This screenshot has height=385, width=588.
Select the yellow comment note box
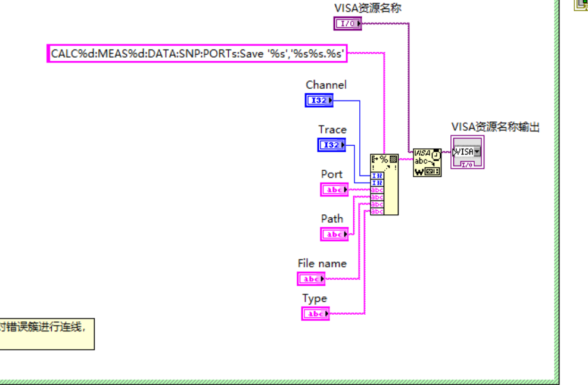pyautogui.click(x=46, y=333)
